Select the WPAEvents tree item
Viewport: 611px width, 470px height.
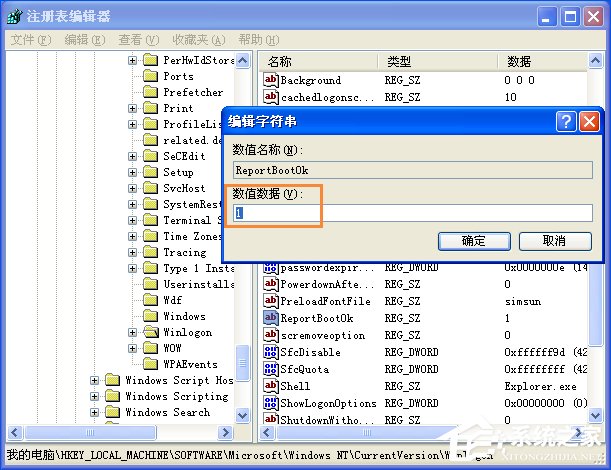(x=190, y=364)
